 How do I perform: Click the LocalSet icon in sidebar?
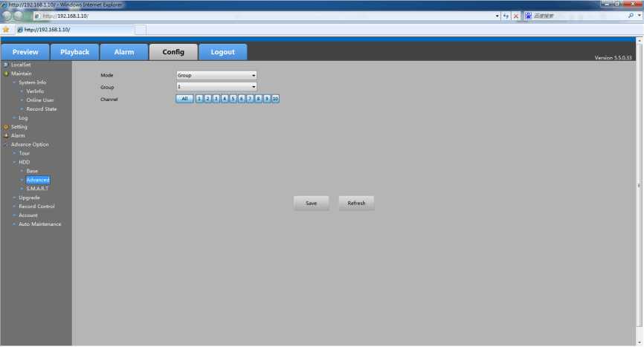click(x=5, y=65)
